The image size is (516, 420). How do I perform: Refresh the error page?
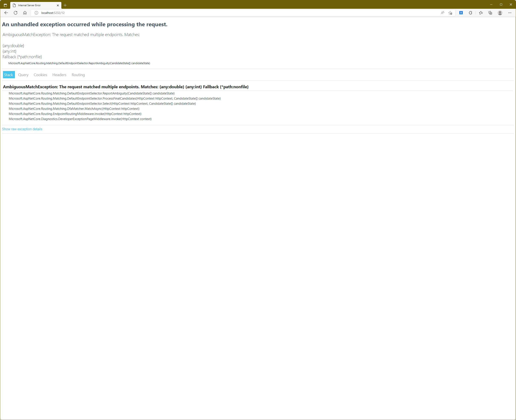tap(16, 13)
